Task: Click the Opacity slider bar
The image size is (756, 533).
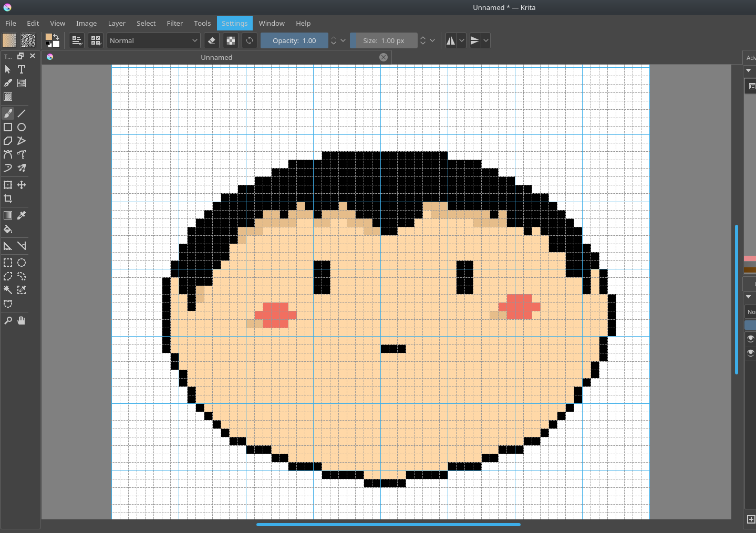Action: tap(294, 40)
